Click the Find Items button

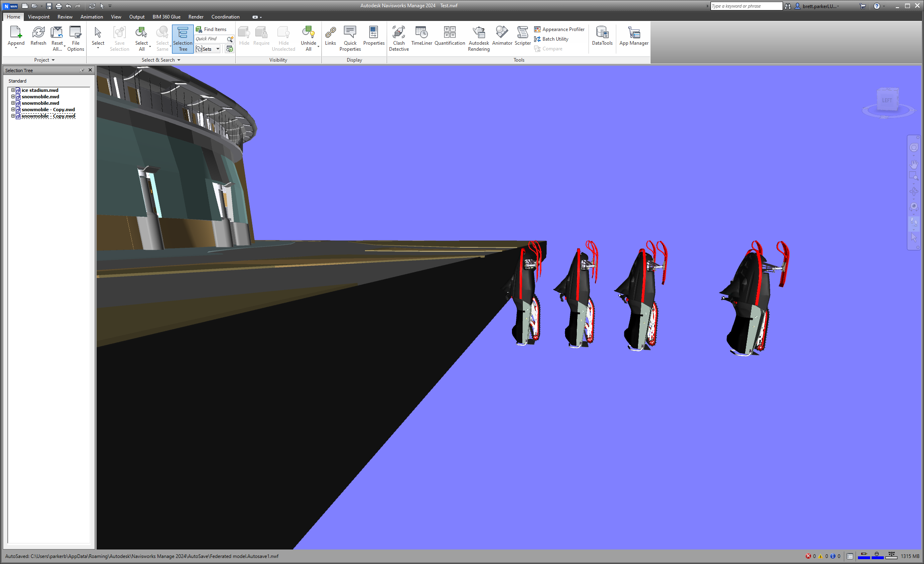click(211, 29)
